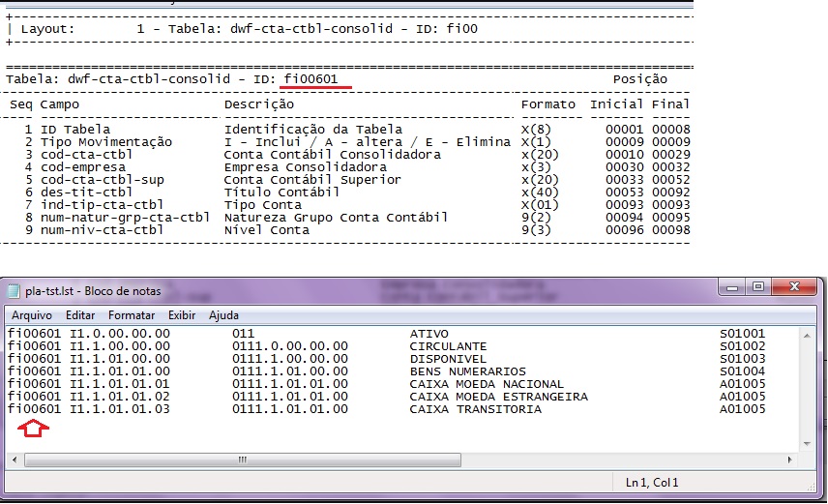Click the '011' value in first line
Viewport: 828px width, 504px height.
click(243, 334)
